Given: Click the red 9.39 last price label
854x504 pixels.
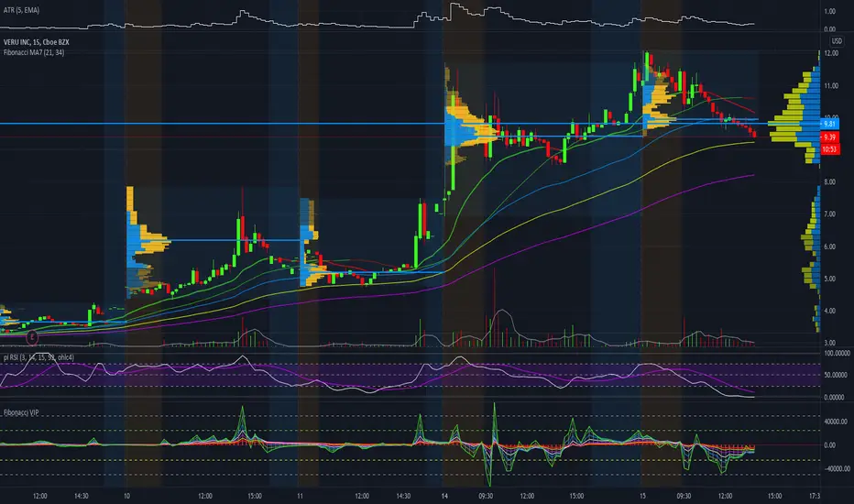Looking at the screenshot, I should tap(829, 137).
